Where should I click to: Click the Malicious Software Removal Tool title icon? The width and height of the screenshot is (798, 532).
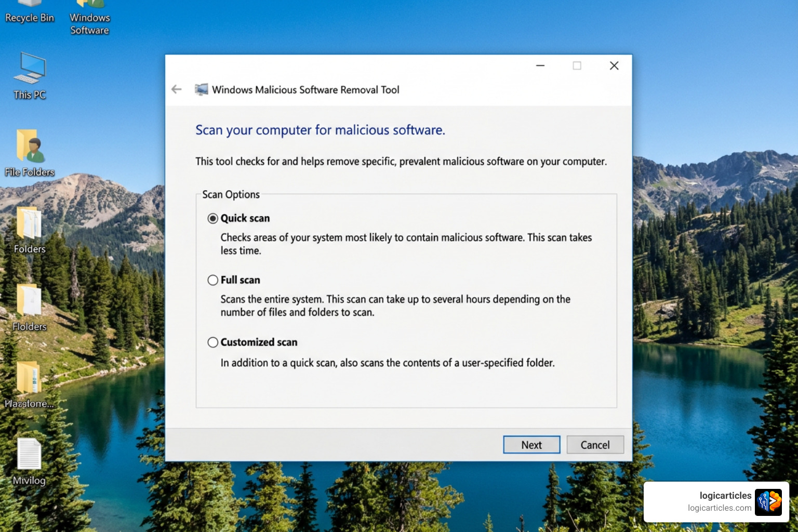(201, 89)
